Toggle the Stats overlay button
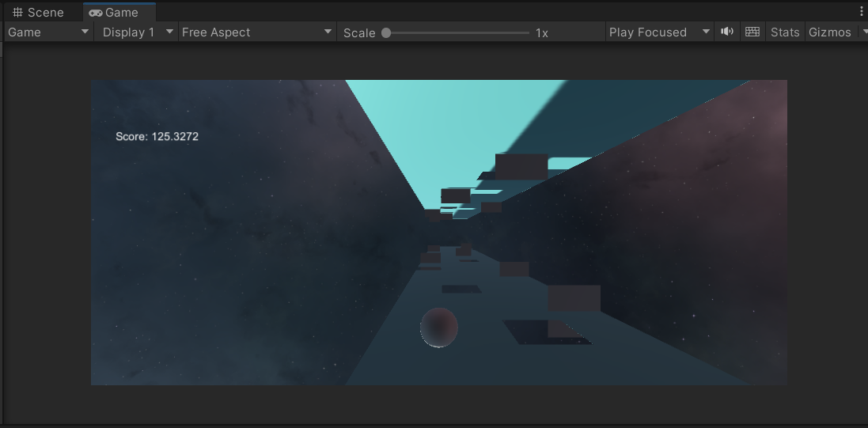868x428 pixels. pos(785,32)
